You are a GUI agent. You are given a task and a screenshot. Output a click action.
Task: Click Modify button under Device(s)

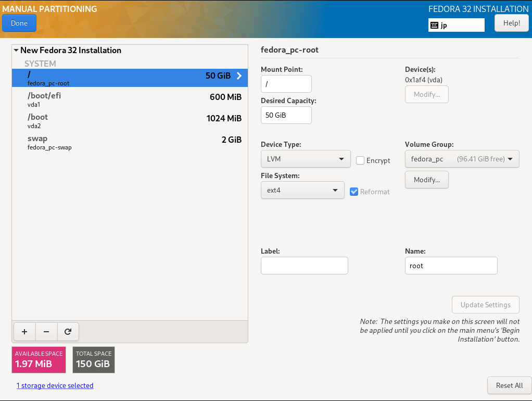coord(426,94)
